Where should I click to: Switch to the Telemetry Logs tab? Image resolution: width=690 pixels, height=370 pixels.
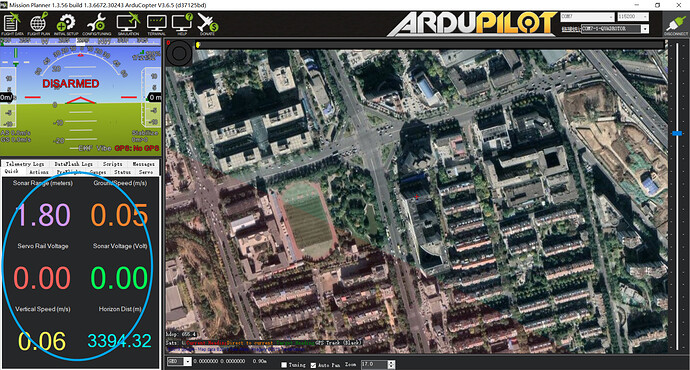click(x=25, y=164)
